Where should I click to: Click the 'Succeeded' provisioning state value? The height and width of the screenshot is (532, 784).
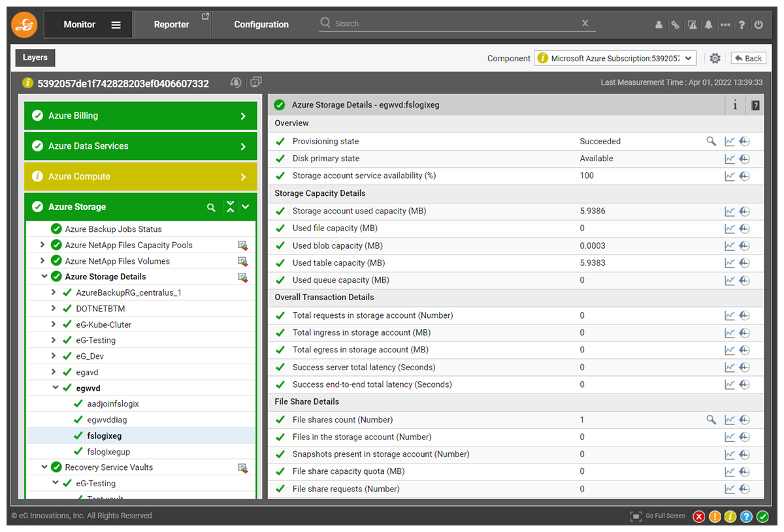coord(600,142)
